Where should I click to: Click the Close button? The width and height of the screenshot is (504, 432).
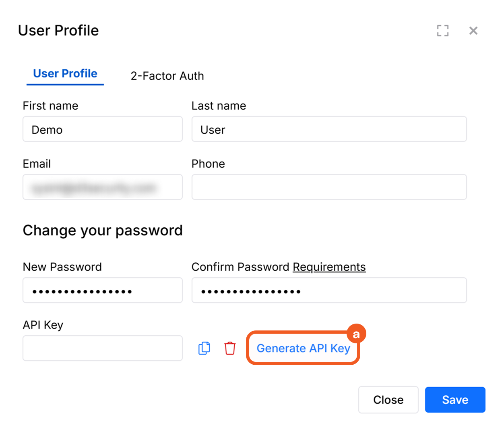tap(388, 400)
